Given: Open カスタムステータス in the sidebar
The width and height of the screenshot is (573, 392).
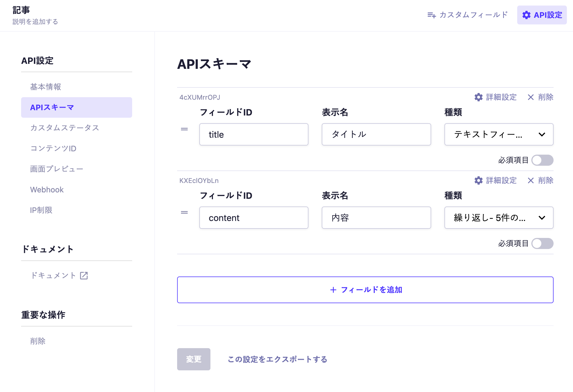Looking at the screenshot, I should pyautogui.click(x=65, y=128).
